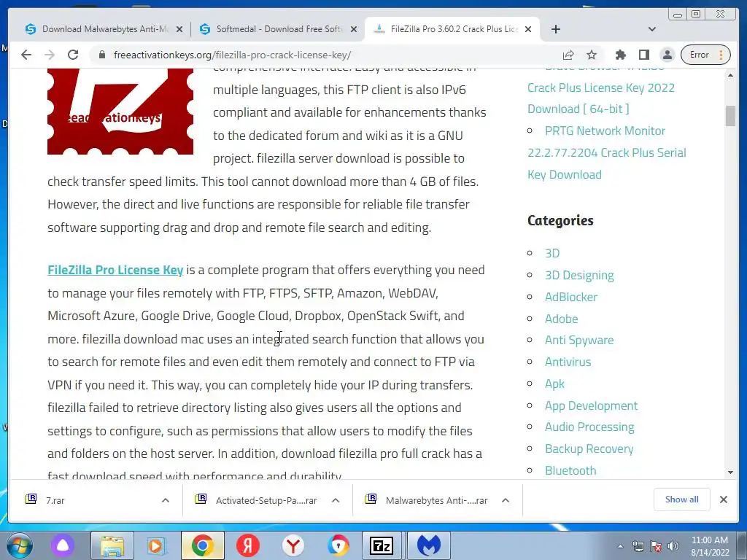Launch Windows Media Player from taskbar
Image resolution: width=747 pixels, height=560 pixels.
point(156,545)
